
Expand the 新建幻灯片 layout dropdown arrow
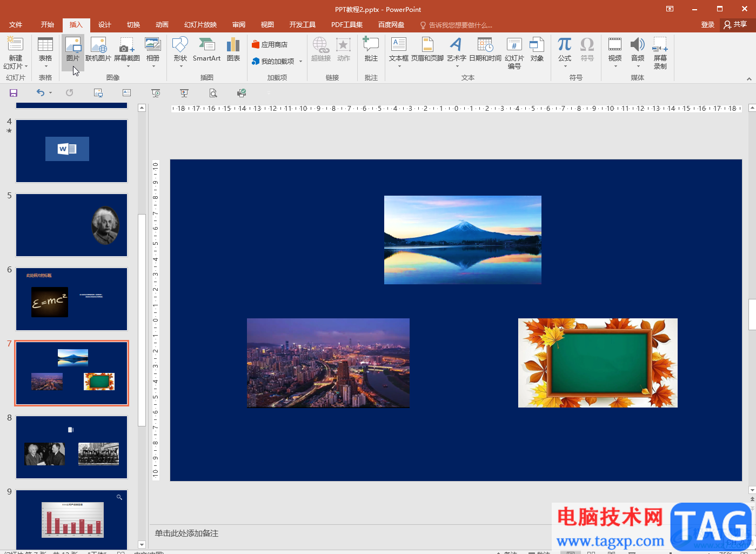(x=25, y=66)
